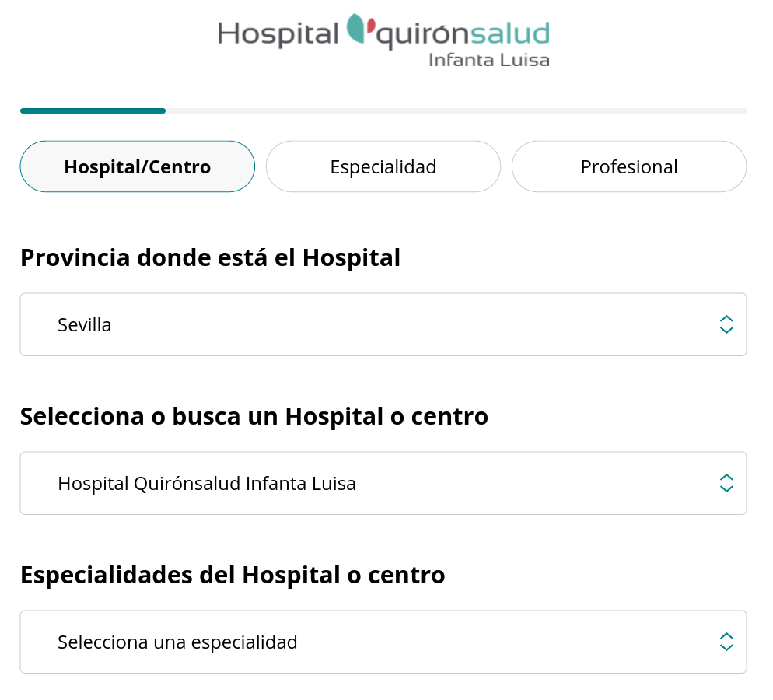
Task: Click the quirónsalud wordmark in header
Action: [463, 34]
